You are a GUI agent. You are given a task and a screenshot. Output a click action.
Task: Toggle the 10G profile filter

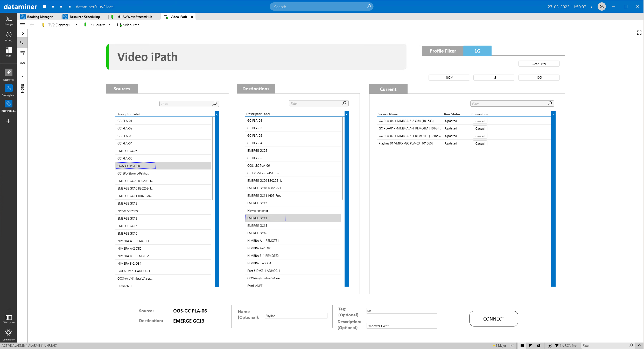click(x=539, y=78)
